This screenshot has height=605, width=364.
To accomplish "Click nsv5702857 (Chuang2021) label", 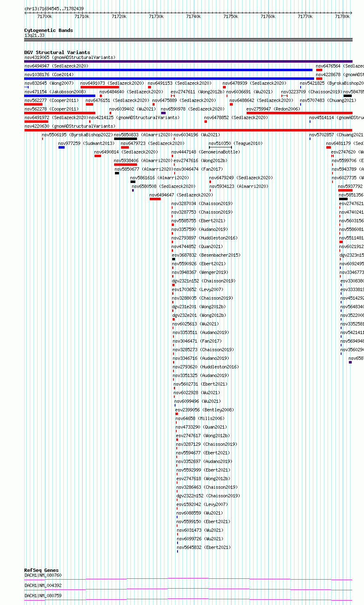I will pos(336,135).
